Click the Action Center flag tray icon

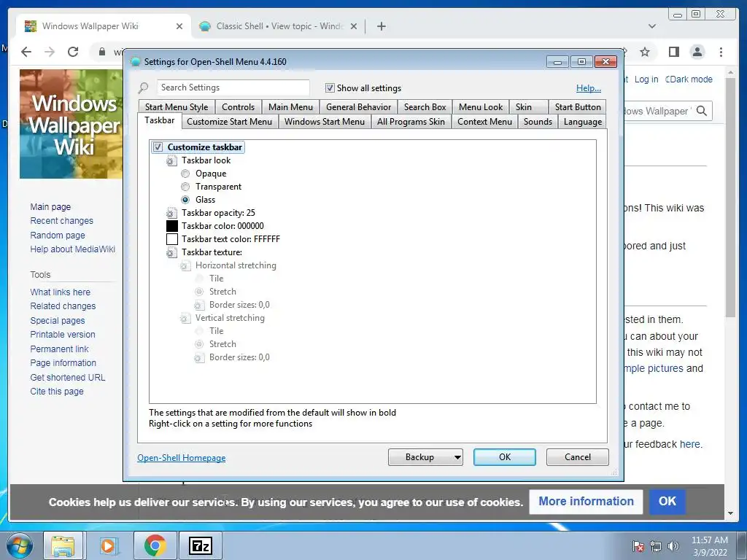[638, 546]
